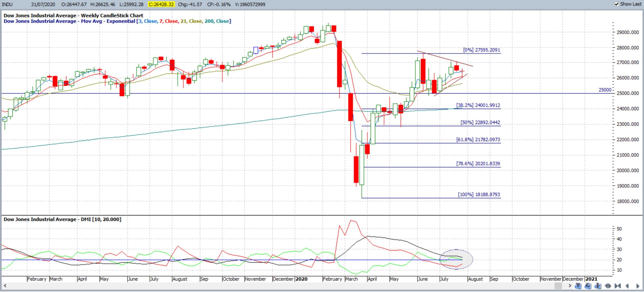This screenshot has height=292, width=644.
Task: Click the horizontal scrollbar left arrow
Action: click(x=5, y=286)
